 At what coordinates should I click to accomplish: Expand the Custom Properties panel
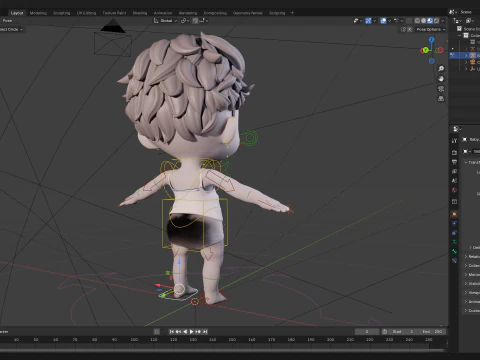click(x=466, y=310)
